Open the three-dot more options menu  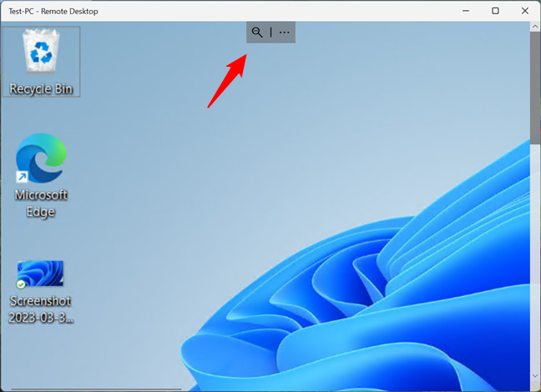coord(285,33)
